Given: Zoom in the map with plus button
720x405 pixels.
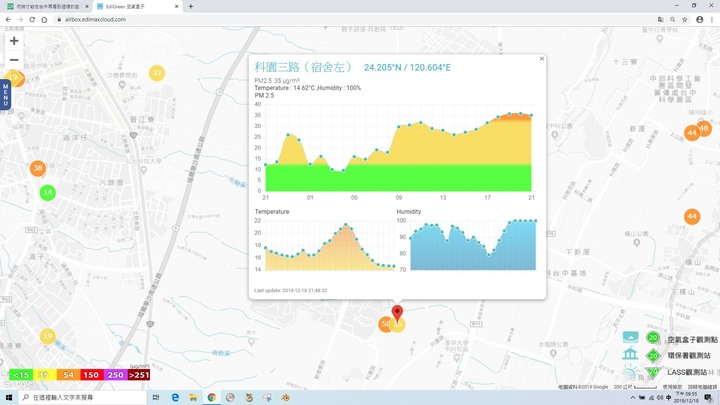Looking at the screenshot, I should [x=14, y=41].
